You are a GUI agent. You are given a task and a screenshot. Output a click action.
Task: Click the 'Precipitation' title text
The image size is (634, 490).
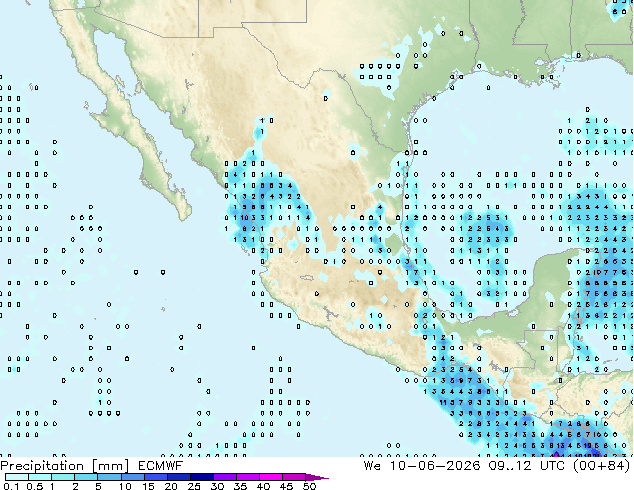point(42,466)
